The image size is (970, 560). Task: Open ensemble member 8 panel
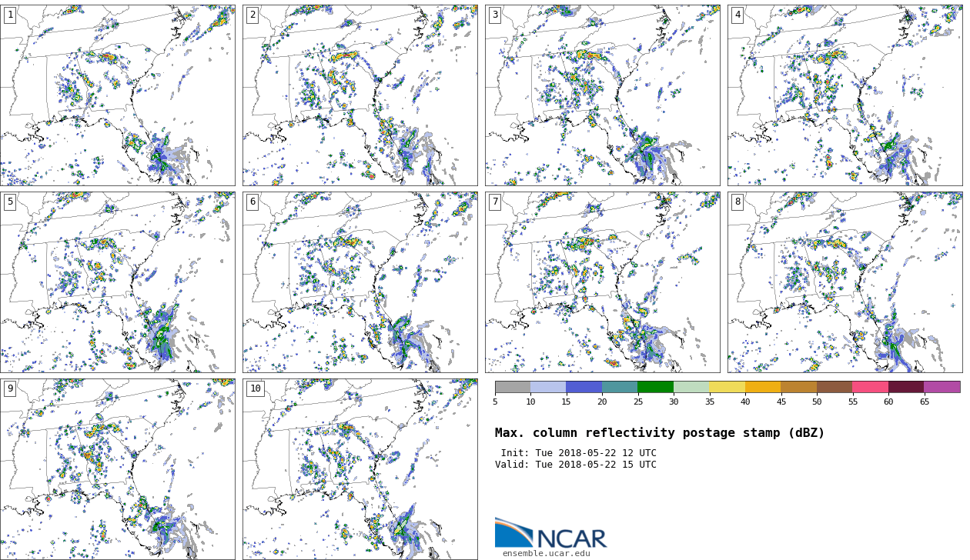tap(845, 282)
